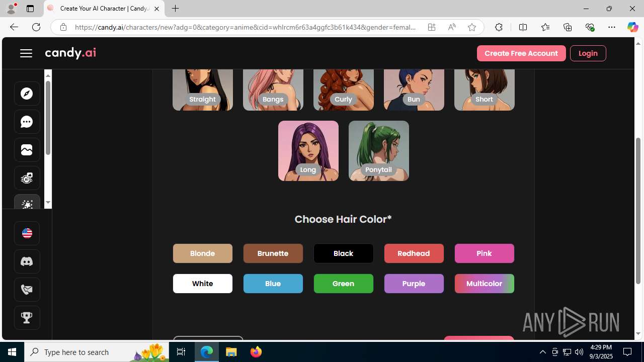Open Copilot sidebar icon
Image resolution: width=644 pixels, height=362 pixels.
tap(632, 27)
